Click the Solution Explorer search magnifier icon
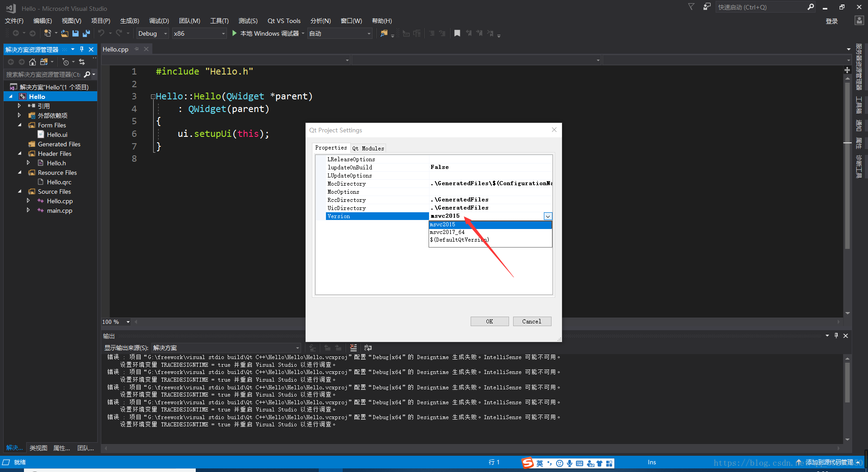The image size is (868, 472). pyautogui.click(x=87, y=75)
